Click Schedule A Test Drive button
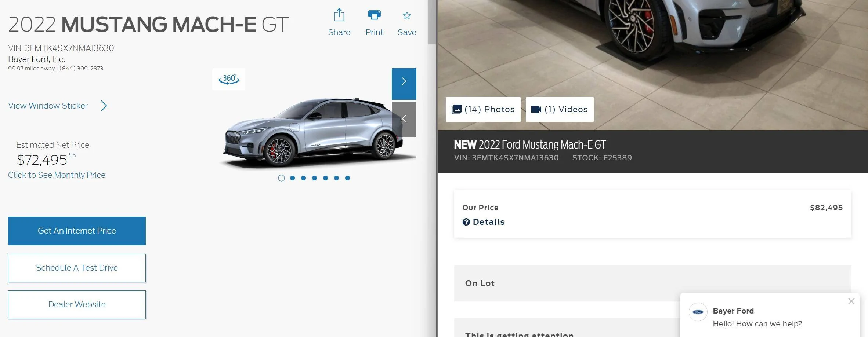Image resolution: width=868 pixels, height=337 pixels. [x=77, y=268]
